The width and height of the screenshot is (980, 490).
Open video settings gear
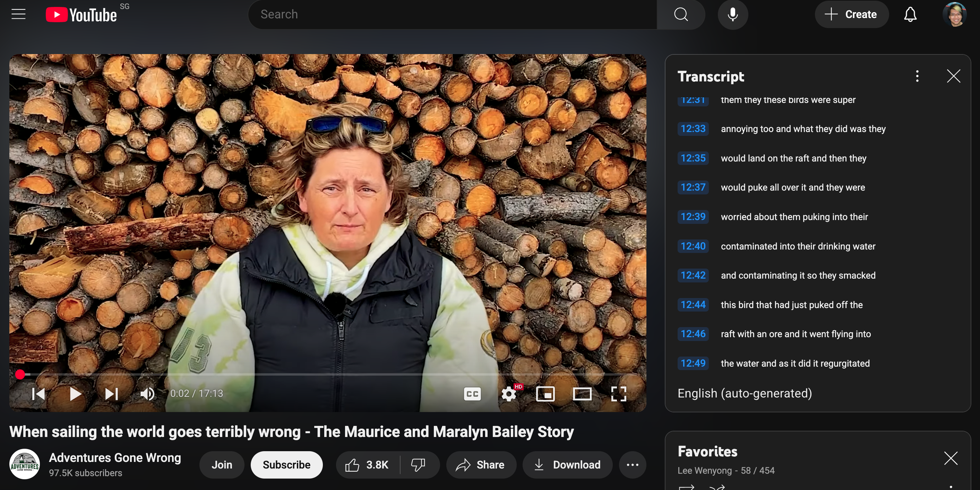pyautogui.click(x=509, y=394)
